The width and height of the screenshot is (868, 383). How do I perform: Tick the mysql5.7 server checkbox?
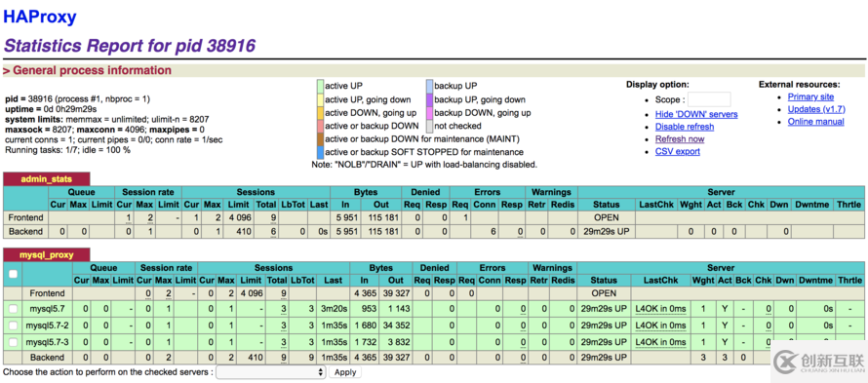tap(13, 309)
